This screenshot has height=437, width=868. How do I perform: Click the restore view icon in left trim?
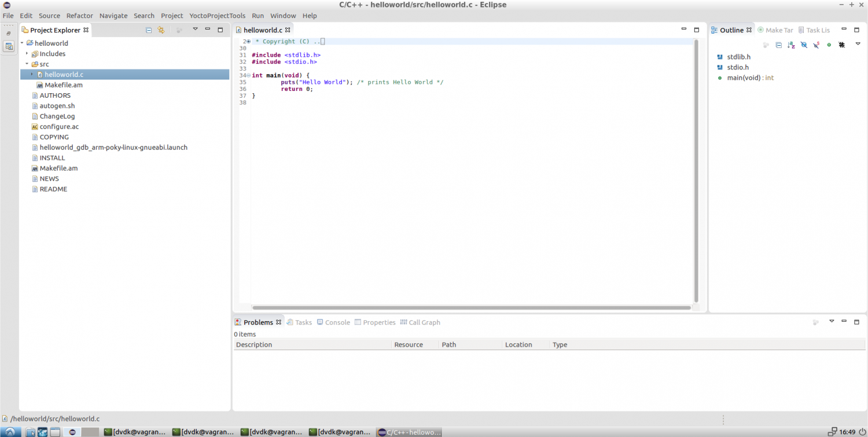pos(9,34)
